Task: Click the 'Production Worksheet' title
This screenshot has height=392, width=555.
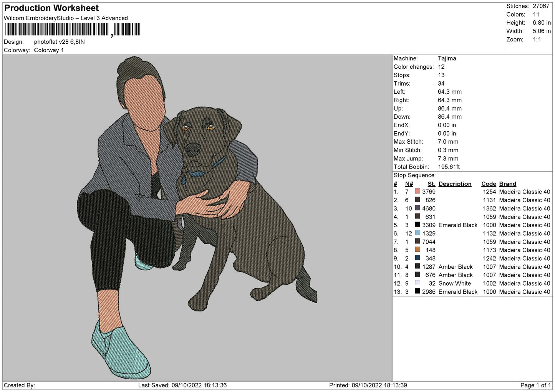Action: tap(51, 8)
